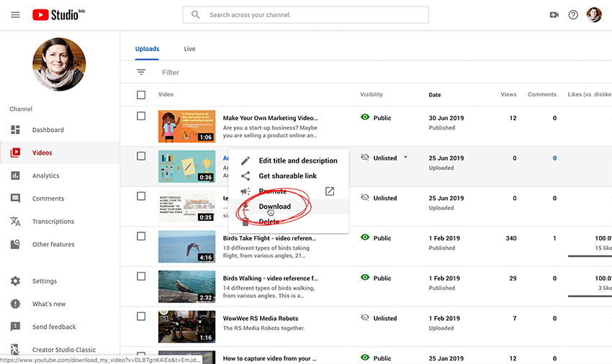This screenshot has height=364, width=612.
Task: Tick checkbox for WowWee RS Media Robots
Action: point(141,317)
